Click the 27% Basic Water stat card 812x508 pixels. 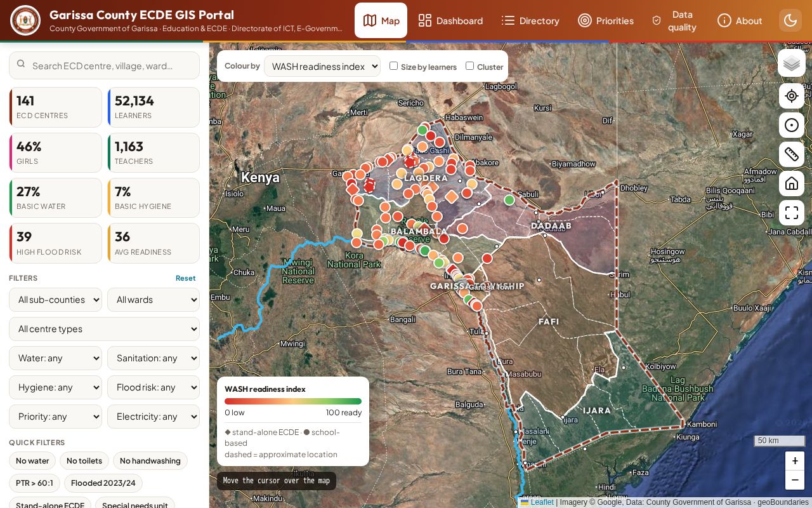click(x=55, y=197)
